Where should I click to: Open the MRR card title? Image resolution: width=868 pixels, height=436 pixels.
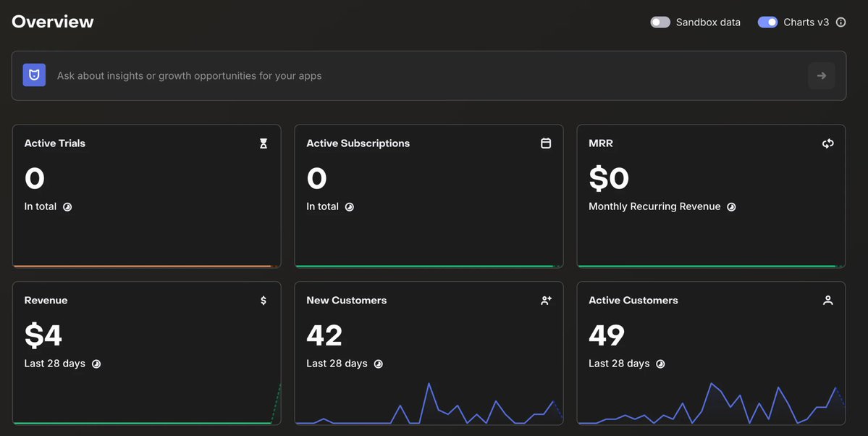pos(601,143)
